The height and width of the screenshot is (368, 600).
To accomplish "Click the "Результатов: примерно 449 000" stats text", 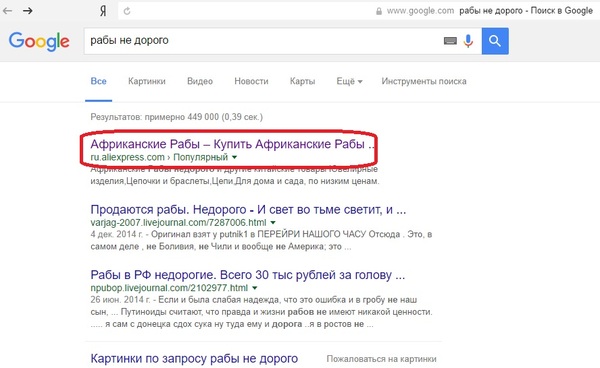I will pos(176,117).
